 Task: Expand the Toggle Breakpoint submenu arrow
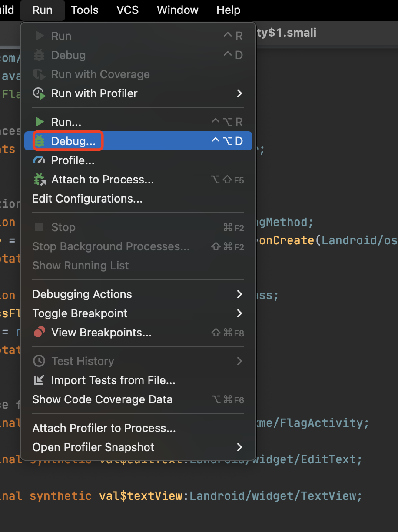click(239, 313)
